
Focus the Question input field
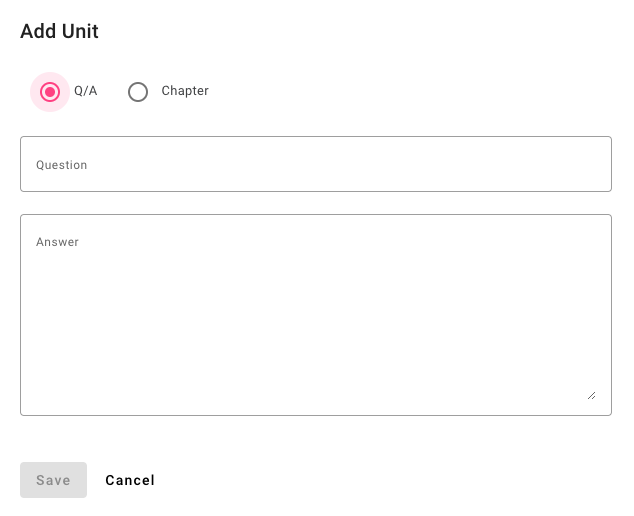[x=315, y=164]
